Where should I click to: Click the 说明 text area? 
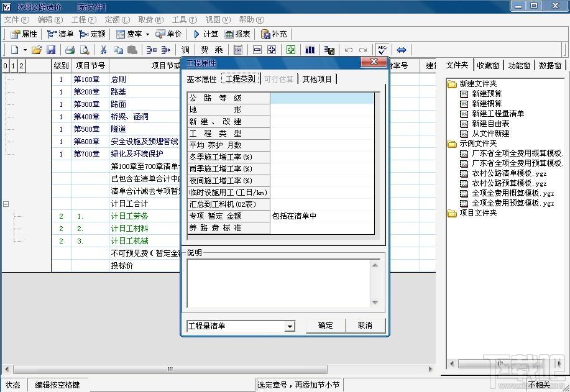click(x=279, y=283)
